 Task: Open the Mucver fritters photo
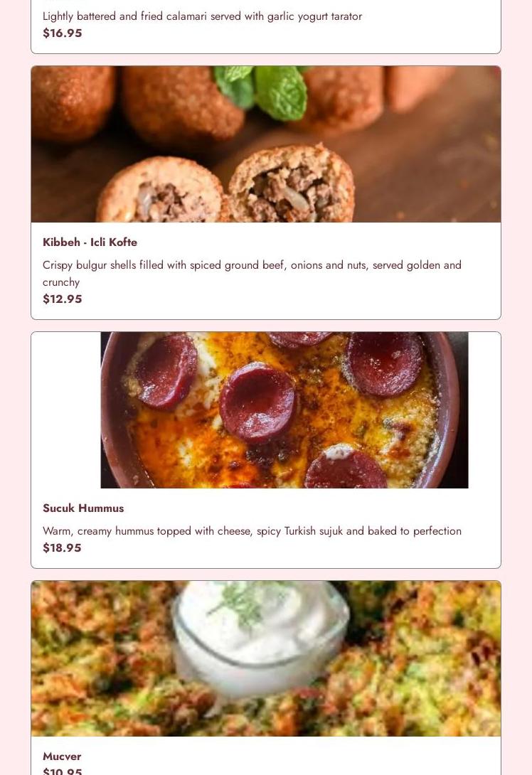coord(266,658)
